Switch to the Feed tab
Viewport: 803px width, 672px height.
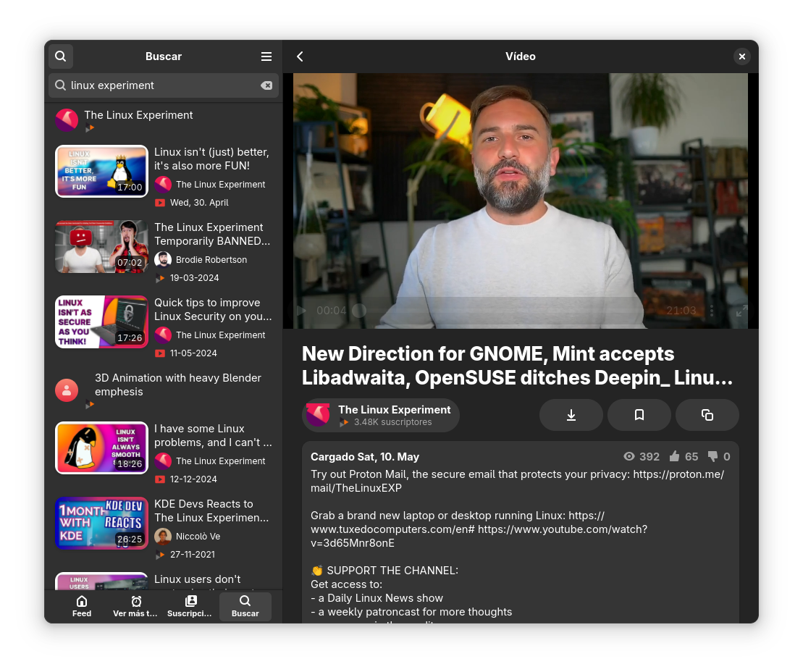[82, 607]
